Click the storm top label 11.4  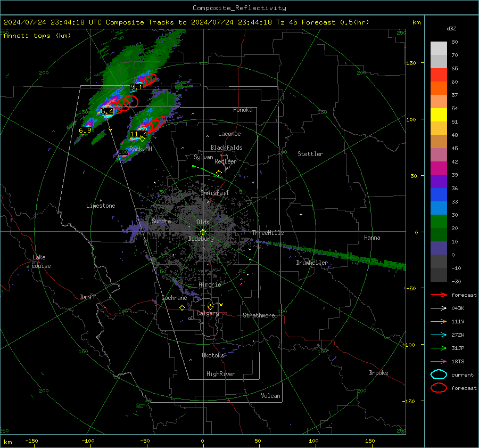(x=139, y=134)
